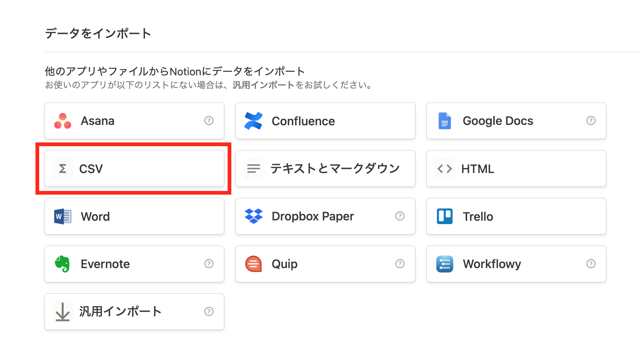Open help for Google Docs import
644x352 pixels.
pyautogui.click(x=591, y=120)
